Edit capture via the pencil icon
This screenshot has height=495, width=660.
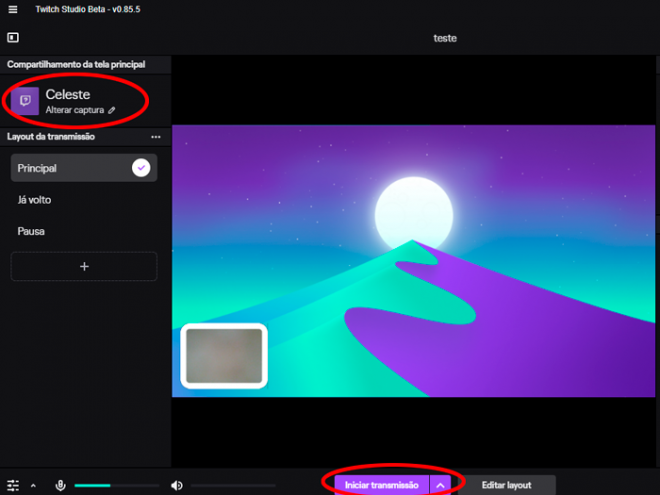pyautogui.click(x=112, y=110)
